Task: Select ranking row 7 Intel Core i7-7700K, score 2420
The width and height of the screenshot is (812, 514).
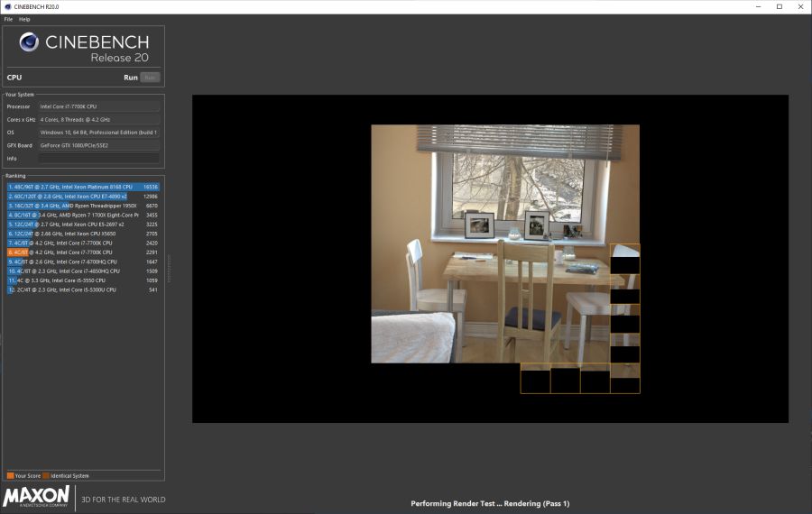Action: coord(83,243)
